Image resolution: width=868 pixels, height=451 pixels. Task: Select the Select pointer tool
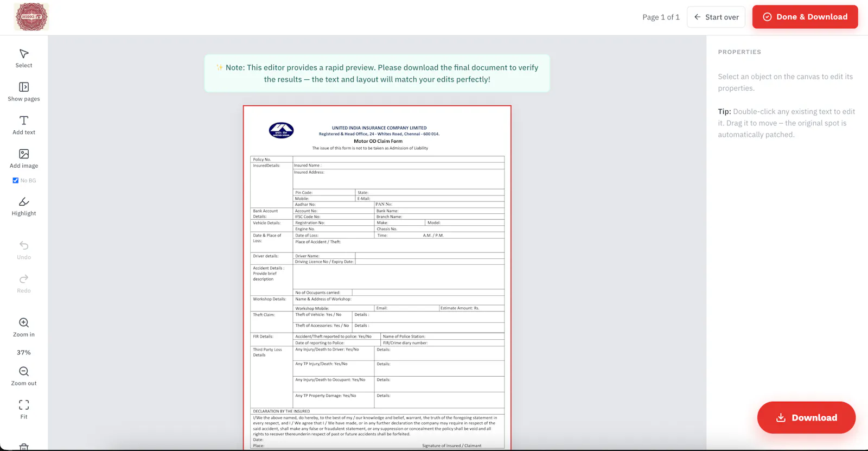[24, 59]
